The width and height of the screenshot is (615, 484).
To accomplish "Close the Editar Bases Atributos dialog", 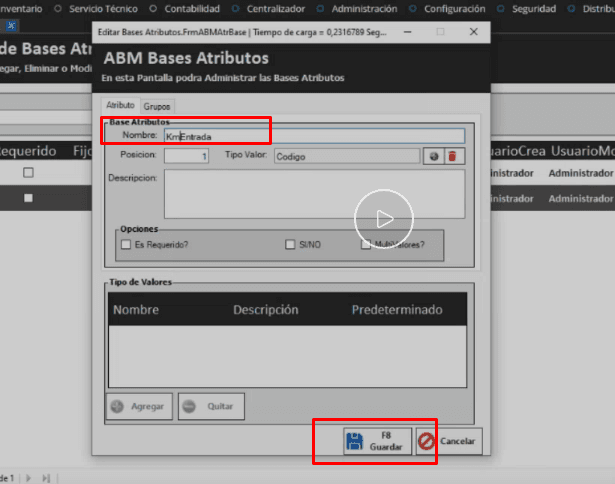I will [x=474, y=32].
